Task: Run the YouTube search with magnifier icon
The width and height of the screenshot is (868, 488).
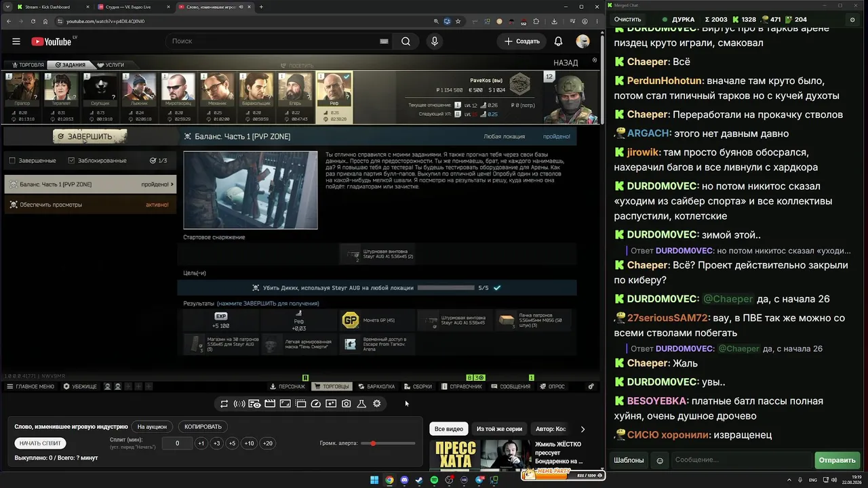Action: point(406,41)
